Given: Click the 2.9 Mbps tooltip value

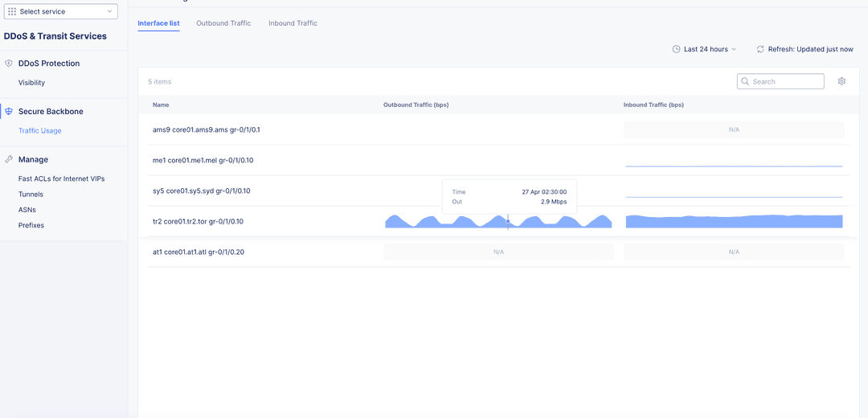Looking at the screenshot, I should 554,202.
